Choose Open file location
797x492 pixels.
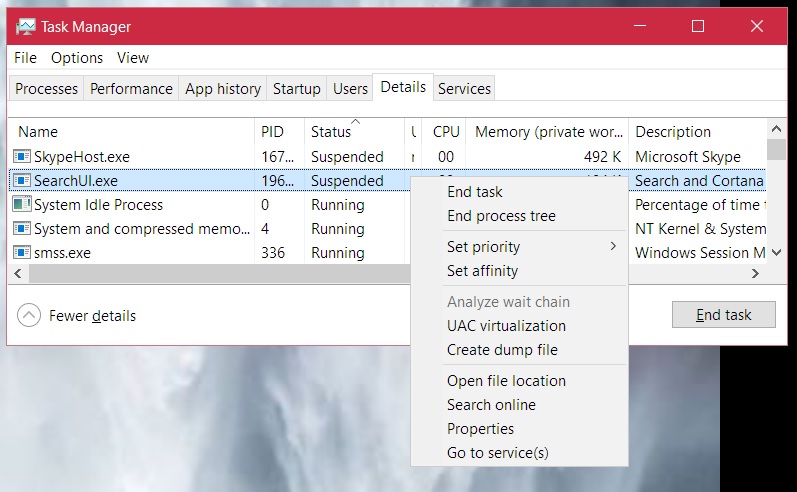pos(519,381)
